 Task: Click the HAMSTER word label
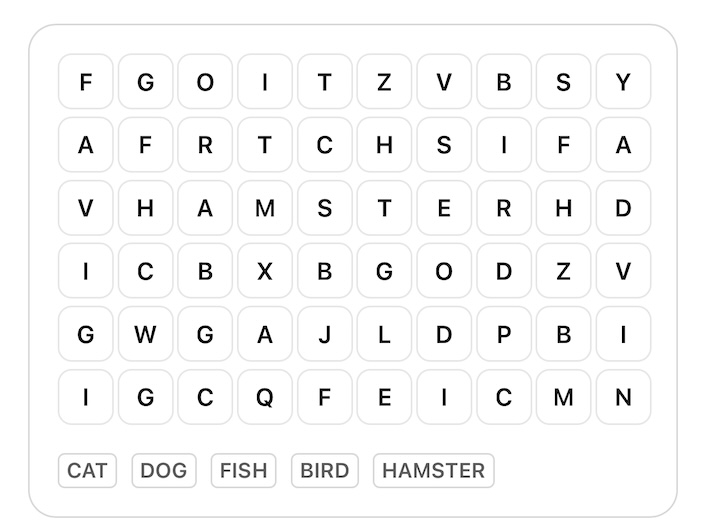pos(433,470)
